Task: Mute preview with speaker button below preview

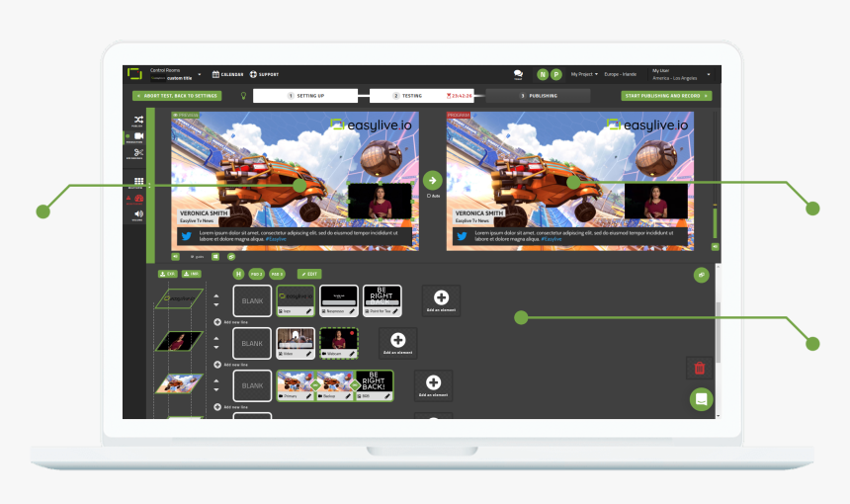Action: click(176, 256)
